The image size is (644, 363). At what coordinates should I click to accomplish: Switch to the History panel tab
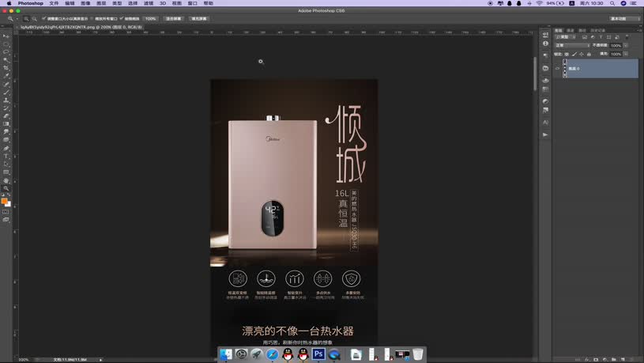point(597,30)
